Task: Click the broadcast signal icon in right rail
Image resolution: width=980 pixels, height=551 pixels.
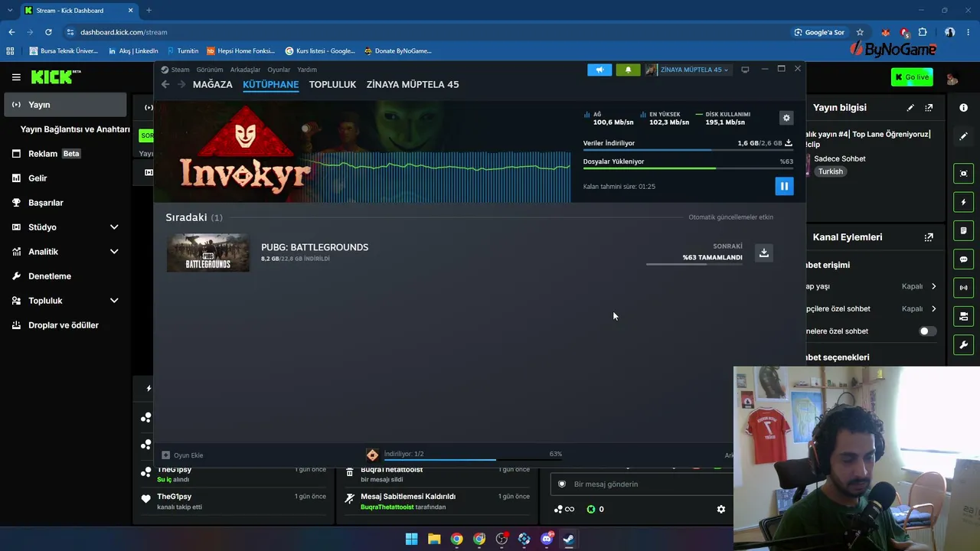Action: (963, 288)
